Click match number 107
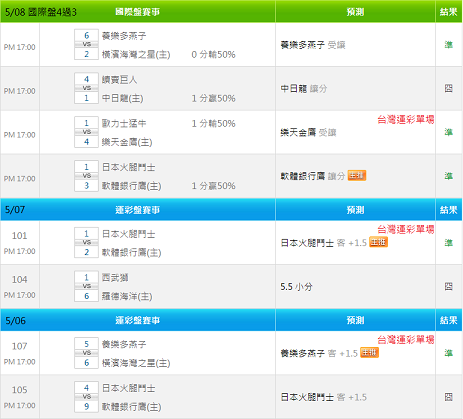This screenshot has height=419, width=463. 19,346
